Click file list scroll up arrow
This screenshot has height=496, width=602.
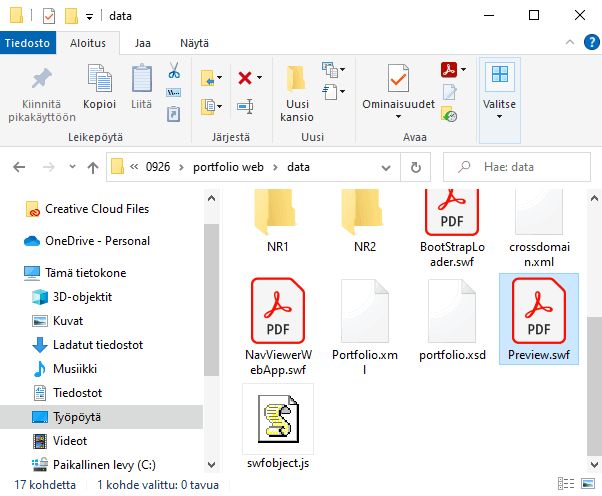594,198
